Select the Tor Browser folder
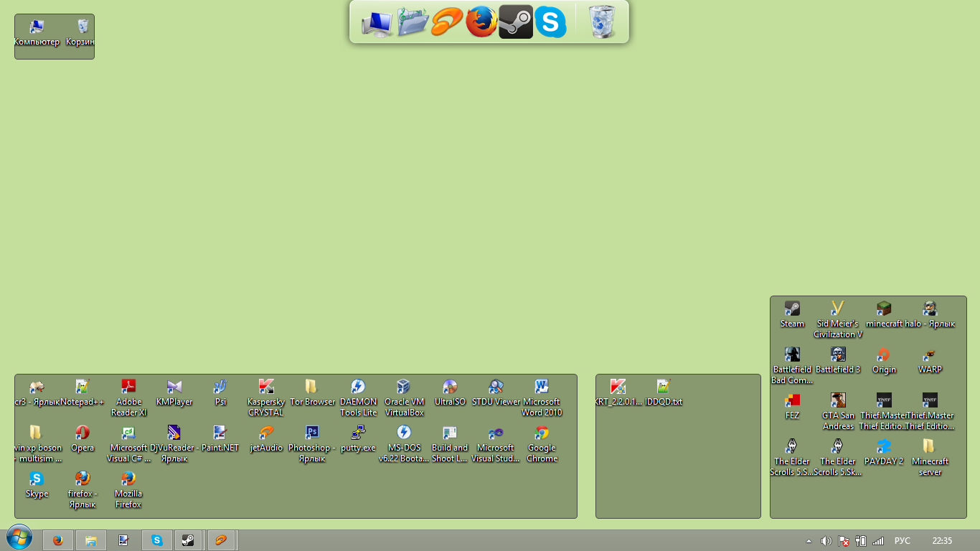This screenshot has width=980, height=551. pyautogui.click(x=312, y=393)
